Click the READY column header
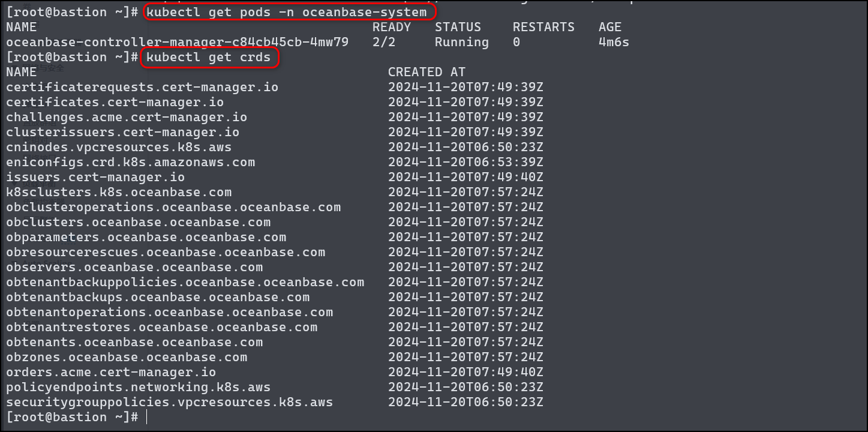Screen dimensions: 868x432 (392, 27)
